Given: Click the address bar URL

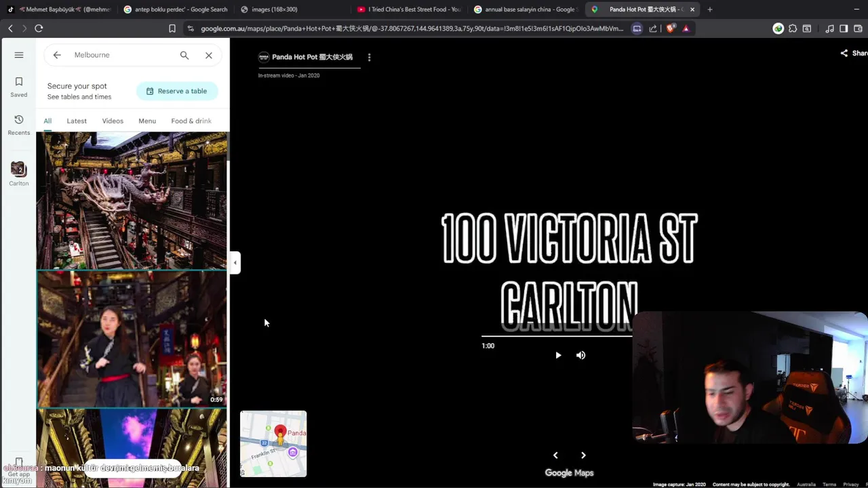Looking at the screenshot, I should coord(412,28).
